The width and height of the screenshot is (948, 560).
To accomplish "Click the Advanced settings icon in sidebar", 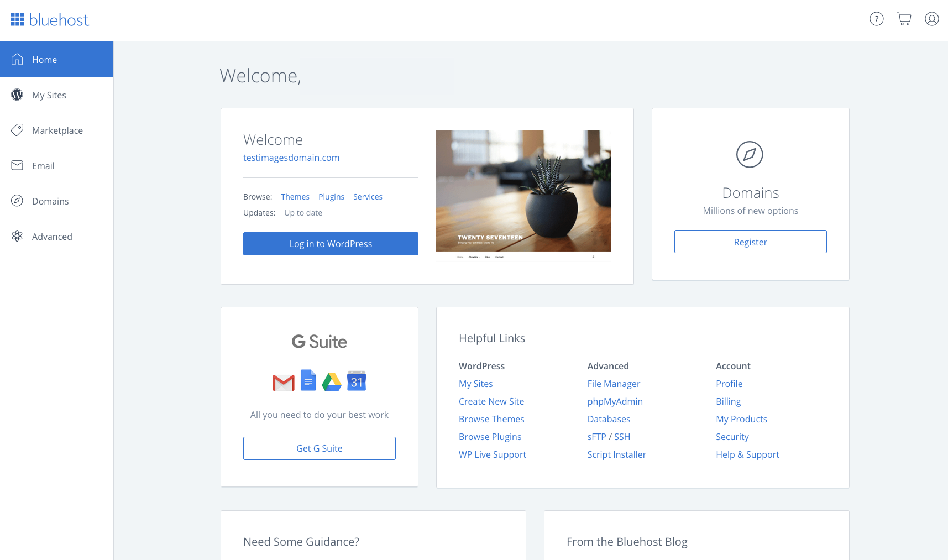I will (x=17, y=236).
